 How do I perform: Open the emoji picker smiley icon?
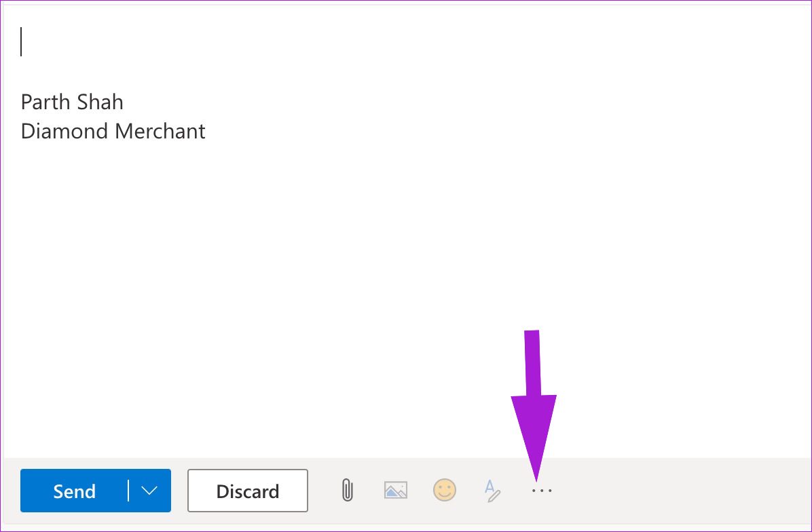tap(444, 490)
